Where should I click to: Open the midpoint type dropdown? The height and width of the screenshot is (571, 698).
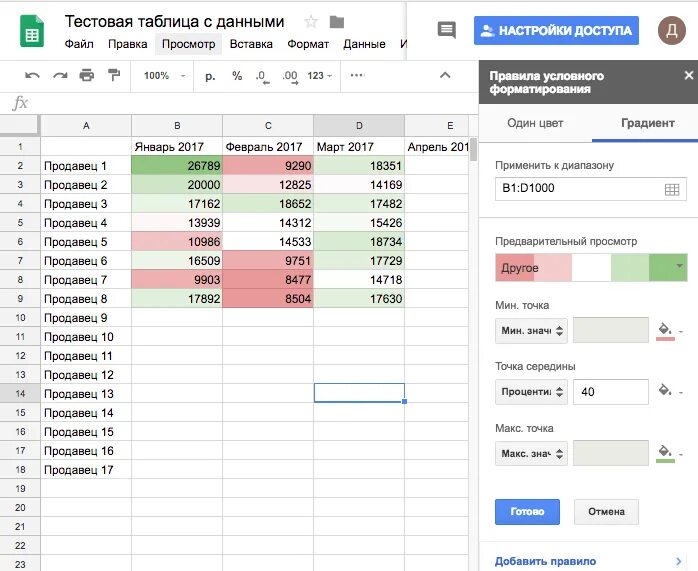point(531,391)
